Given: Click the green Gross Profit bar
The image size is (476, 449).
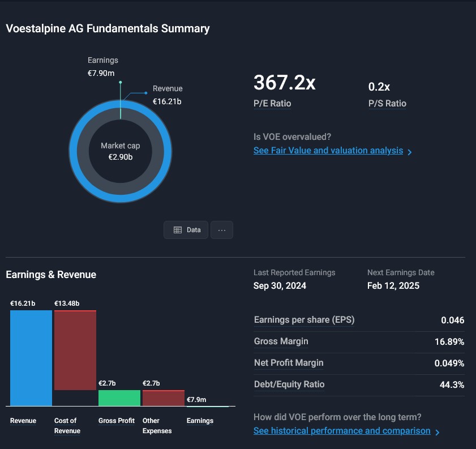Looking at the screenshot, I should 119,397.
